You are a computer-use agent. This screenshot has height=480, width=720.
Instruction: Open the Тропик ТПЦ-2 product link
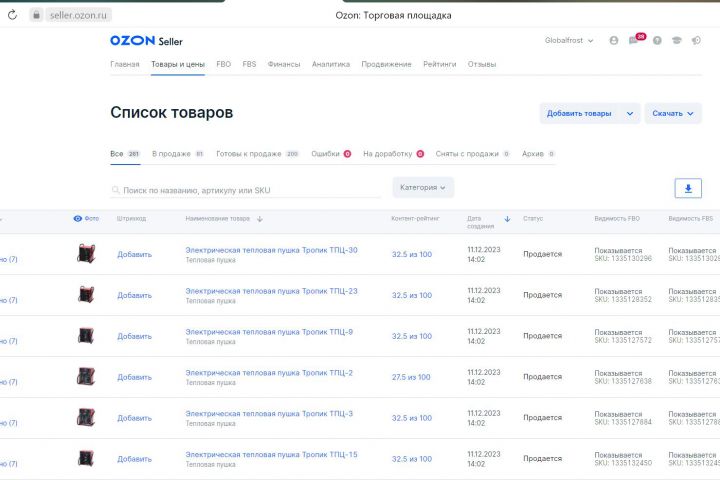point(269,373)
